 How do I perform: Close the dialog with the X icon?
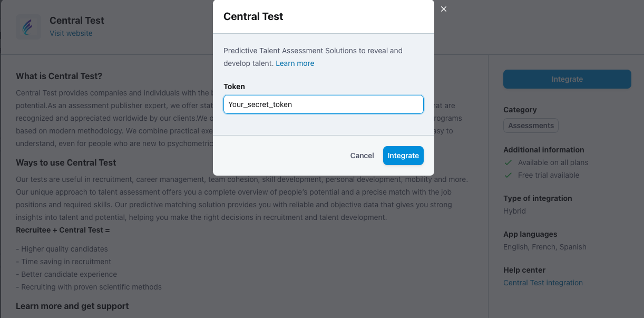coord(444,9)
